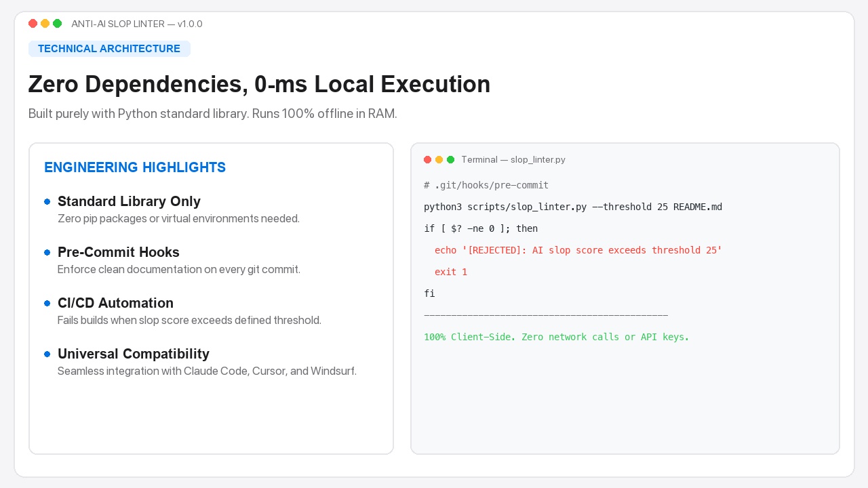Close the Anti-AI Slop Linter window
The width and height of the screenshot is (868, 488).
pos(33,24)
